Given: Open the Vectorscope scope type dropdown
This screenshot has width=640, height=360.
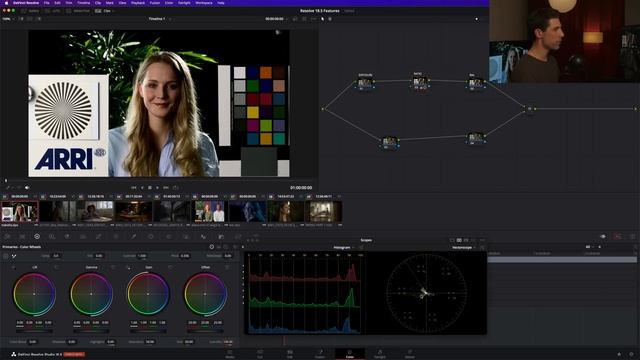Looking at the screenshot, I should 464,248.
